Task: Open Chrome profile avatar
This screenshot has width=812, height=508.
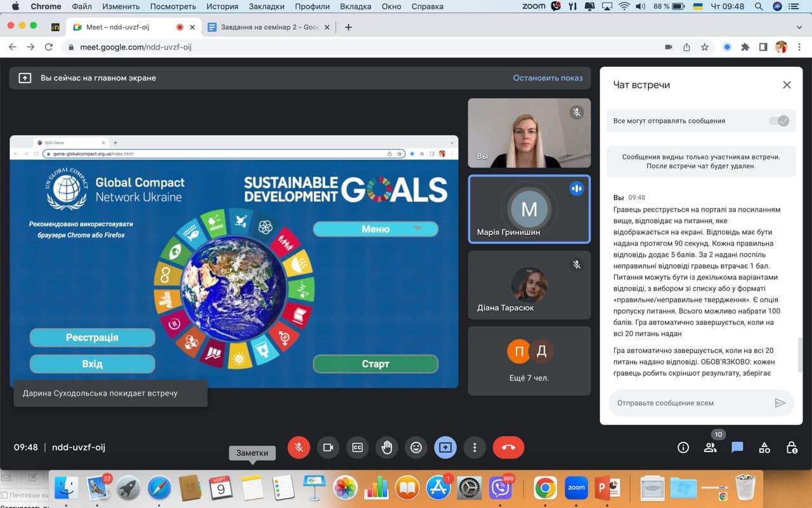Action: click(x=782, y=47)
